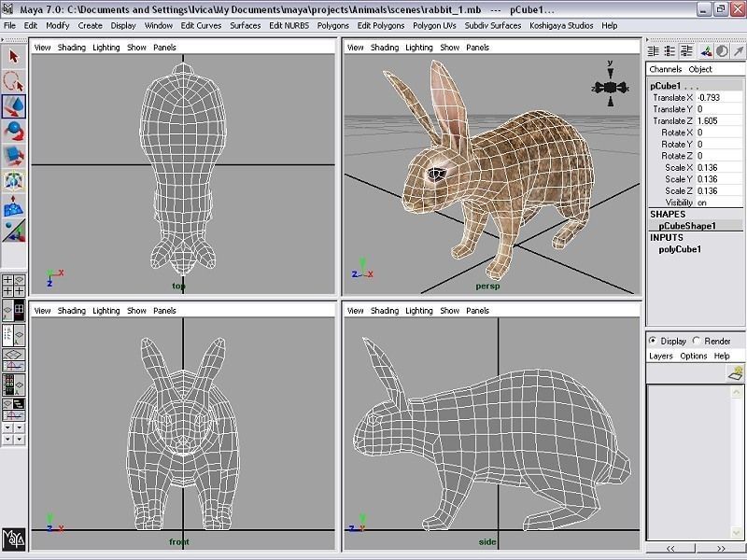
Task: Activate the Lasso selection tool
Action: pyautogui.click(x=13, y=81)
